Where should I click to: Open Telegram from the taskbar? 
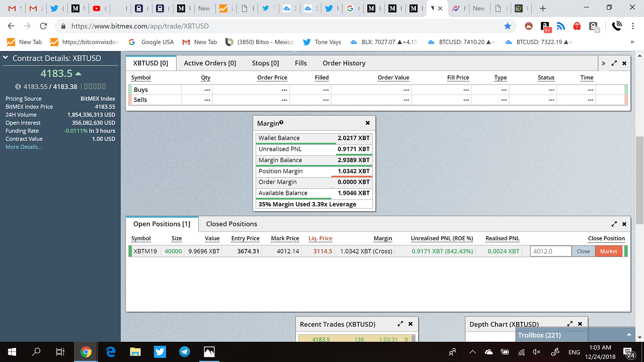coord(184,352)
